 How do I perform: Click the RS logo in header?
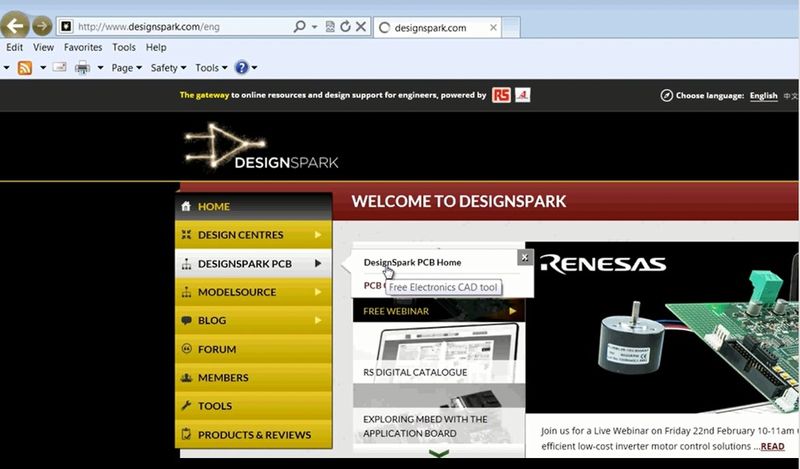(x=501, y=95)
